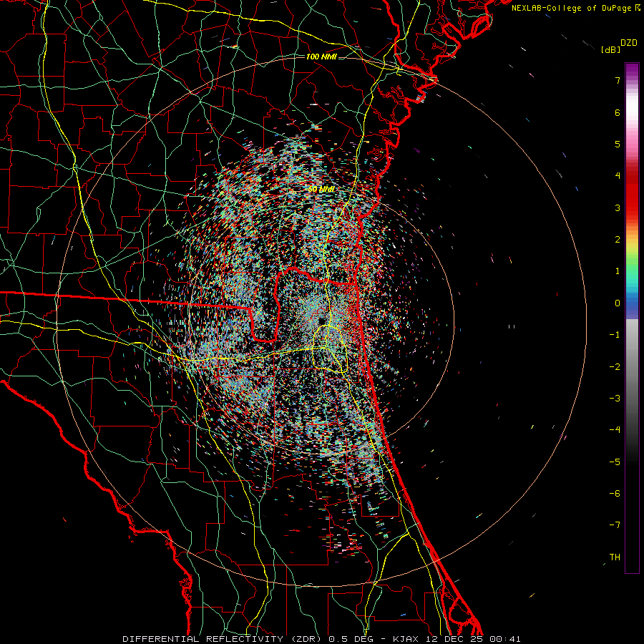Click the KJAX 12 DEC 25 00:41 timestamp
The width and height of the screenshot is (644, 644).
(x=457, y=639)
